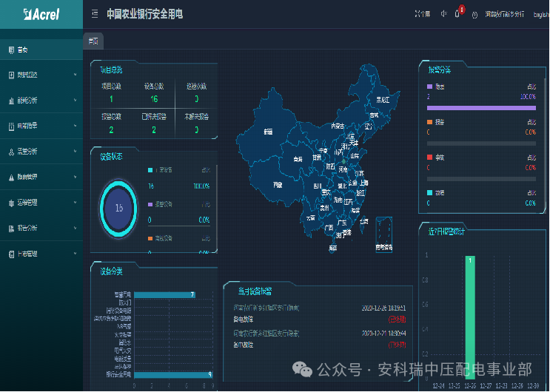550x392 pixels.
Task: Open notifications bell with red badge
Action: pyautogui.click(x=457, y=14)
